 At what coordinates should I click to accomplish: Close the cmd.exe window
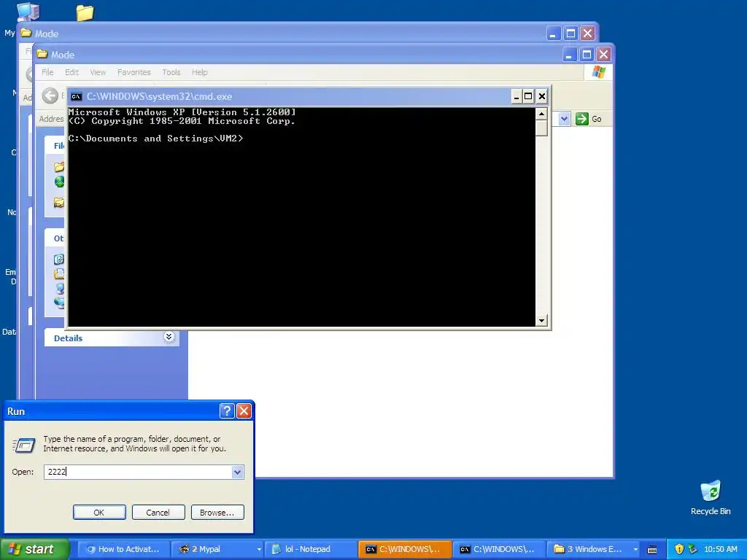point(542,97)
